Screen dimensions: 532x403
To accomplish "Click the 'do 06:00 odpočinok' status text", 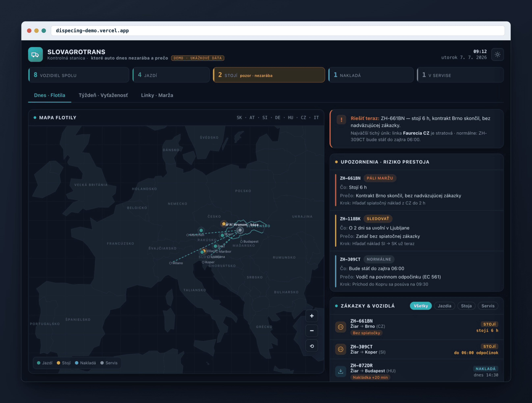I will pos(476,353).
